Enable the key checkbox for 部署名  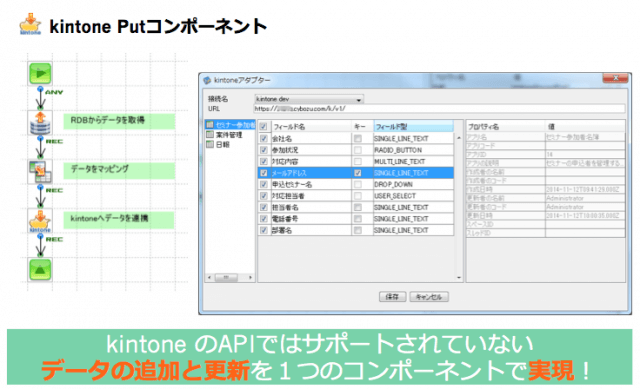click(358, 230)
